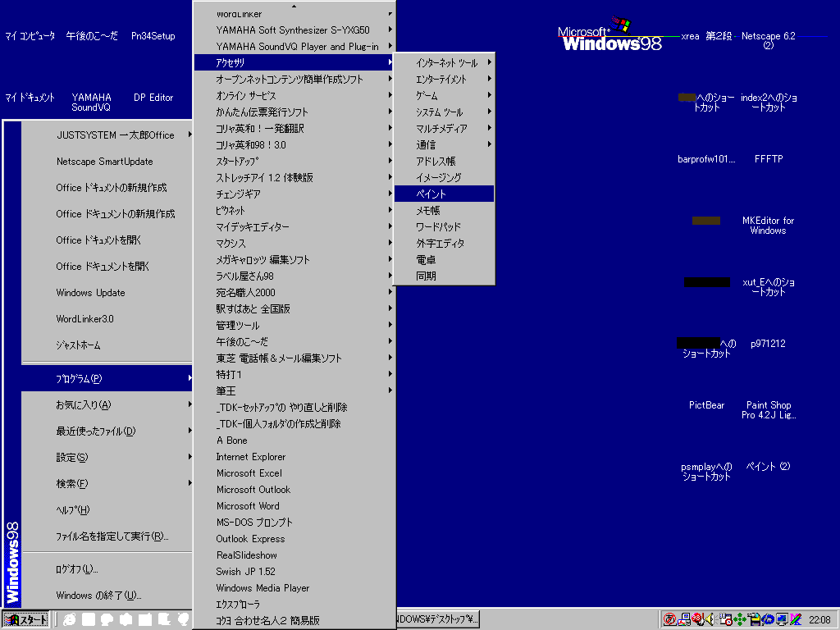Image resolution: width=840 pixels, height=630 pixels.
Task: Expand the ゲーム submenu
Action: tap(444, 95)
